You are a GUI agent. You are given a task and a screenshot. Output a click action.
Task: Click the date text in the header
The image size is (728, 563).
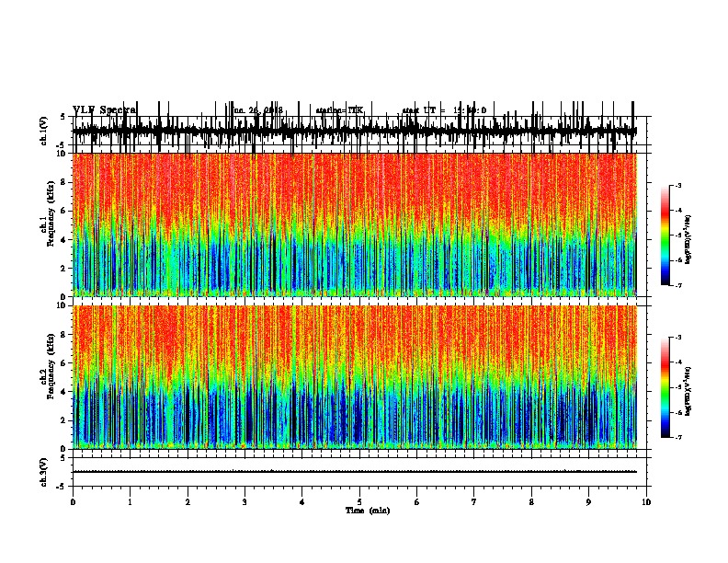click(258, 110)
